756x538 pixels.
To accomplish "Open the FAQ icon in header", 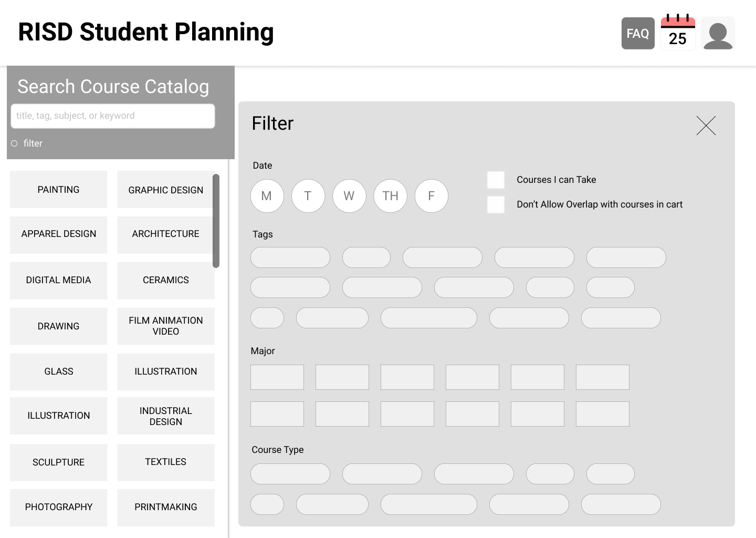I will (x=638, y=33).
